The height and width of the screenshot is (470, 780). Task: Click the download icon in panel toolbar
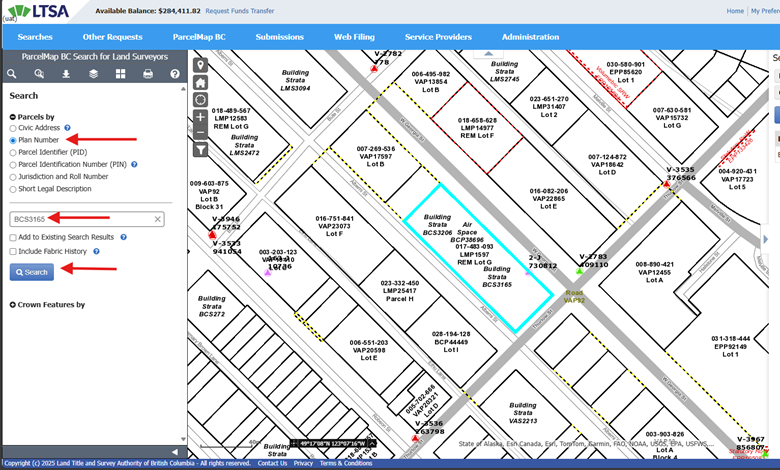tap(66, 74)
